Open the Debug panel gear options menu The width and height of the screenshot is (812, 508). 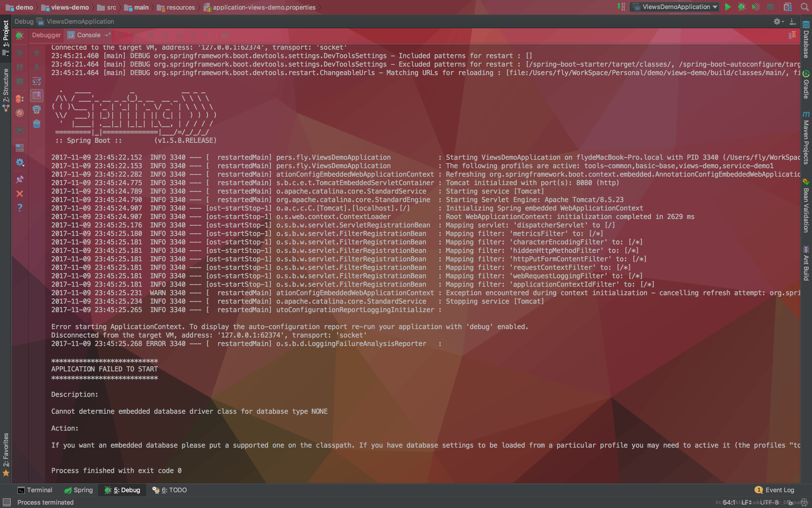778,21
